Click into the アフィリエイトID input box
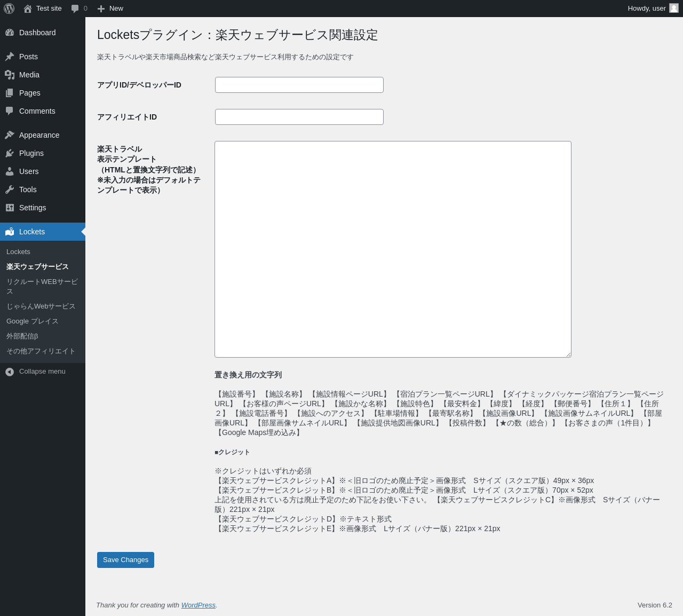 [299, 117]
